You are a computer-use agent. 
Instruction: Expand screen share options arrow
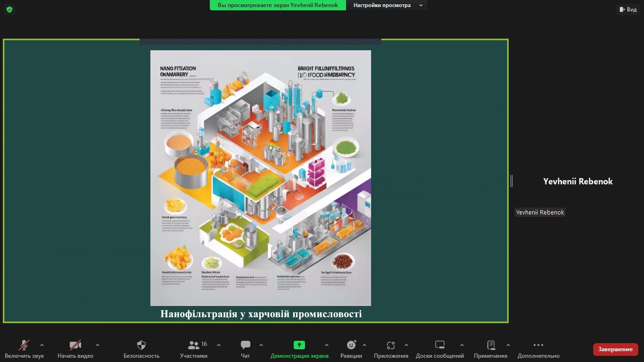[x=327, y=345]
